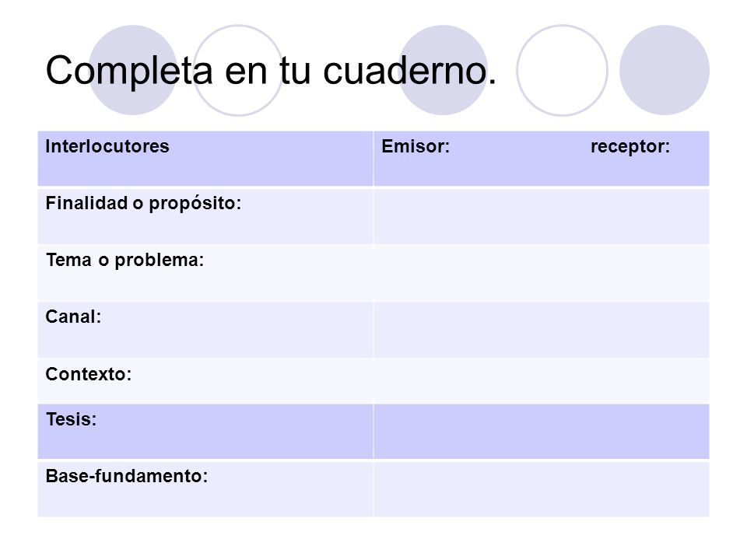747x560 pixels.
Task: Click the filled lavender circle at far right
Action: click(x=664, y=70)
